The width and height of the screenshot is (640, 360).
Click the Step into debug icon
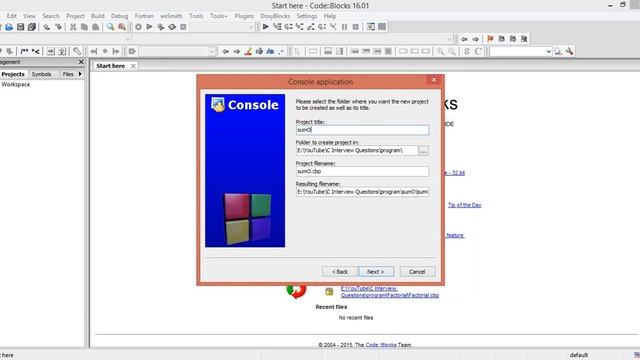pos(300,27)
